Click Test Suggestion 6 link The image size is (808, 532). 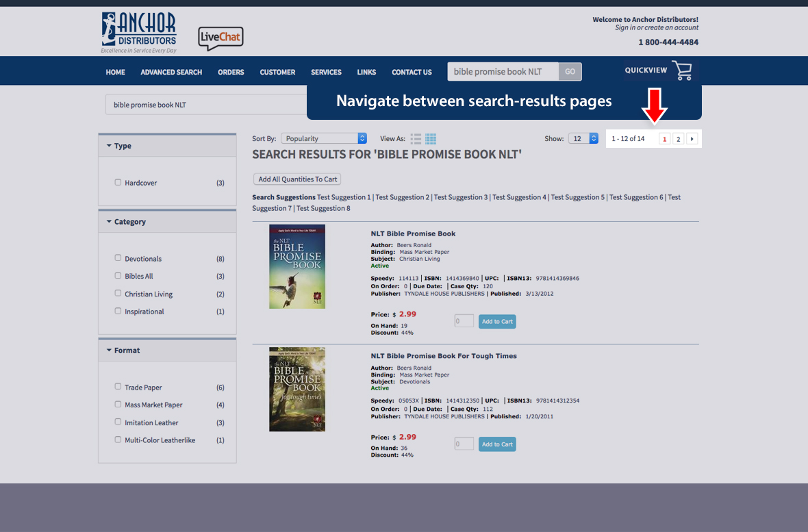(636, 197)
